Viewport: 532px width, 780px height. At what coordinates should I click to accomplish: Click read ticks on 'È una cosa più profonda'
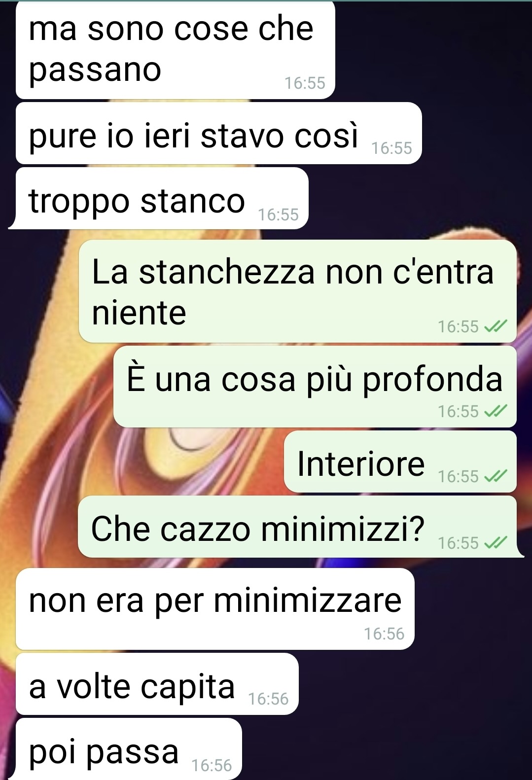[x=496, y=411]
